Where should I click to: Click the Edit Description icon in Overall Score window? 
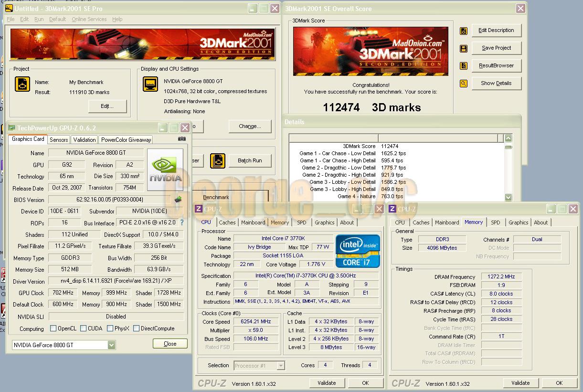[x=463, y=31]
